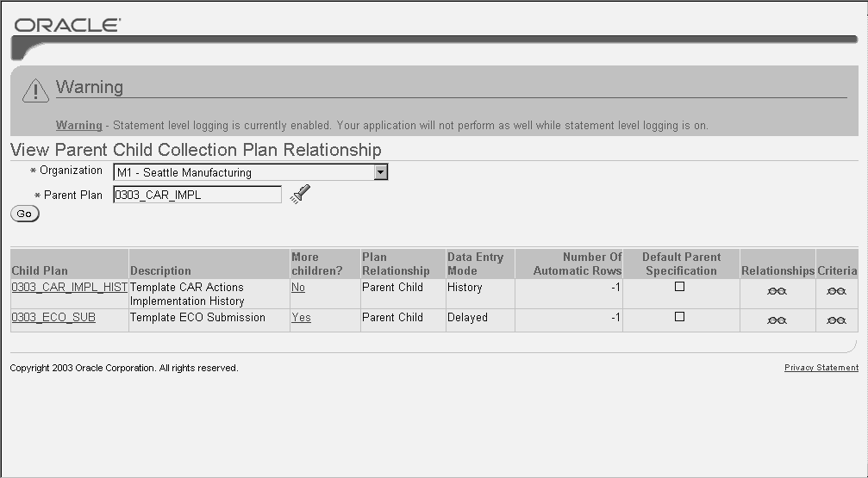Click the underlined Warning link text
Screen dimensions: 868x478
pos(78,126)
